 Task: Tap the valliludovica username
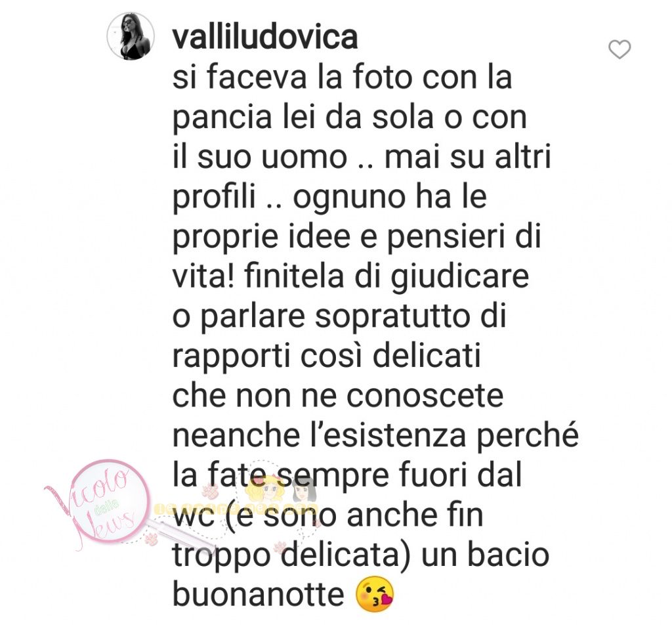(265, 37)
